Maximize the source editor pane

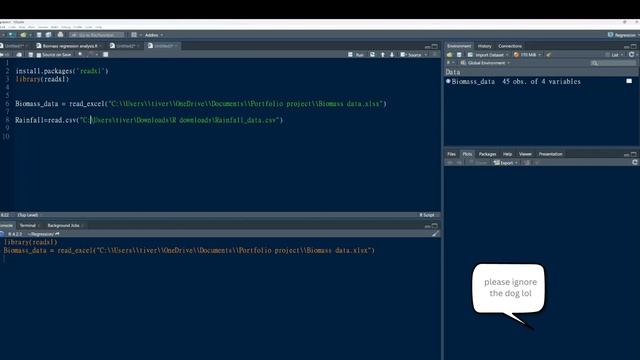tap(435, 46)
